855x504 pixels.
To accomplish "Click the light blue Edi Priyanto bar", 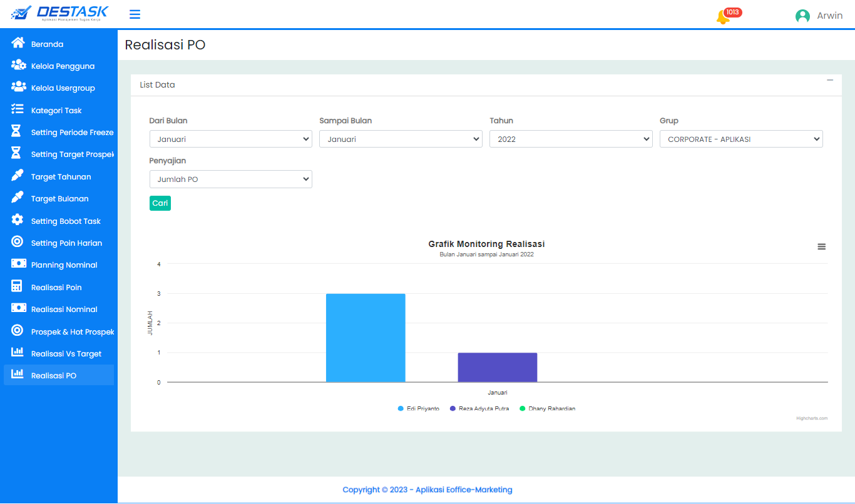I will point(366,338).
